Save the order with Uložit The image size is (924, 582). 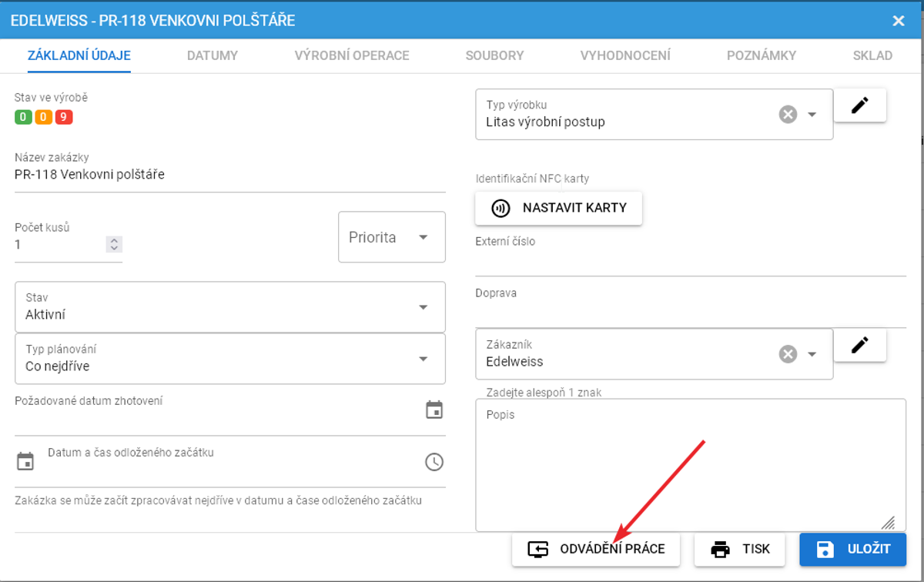[x=854, y=550]
